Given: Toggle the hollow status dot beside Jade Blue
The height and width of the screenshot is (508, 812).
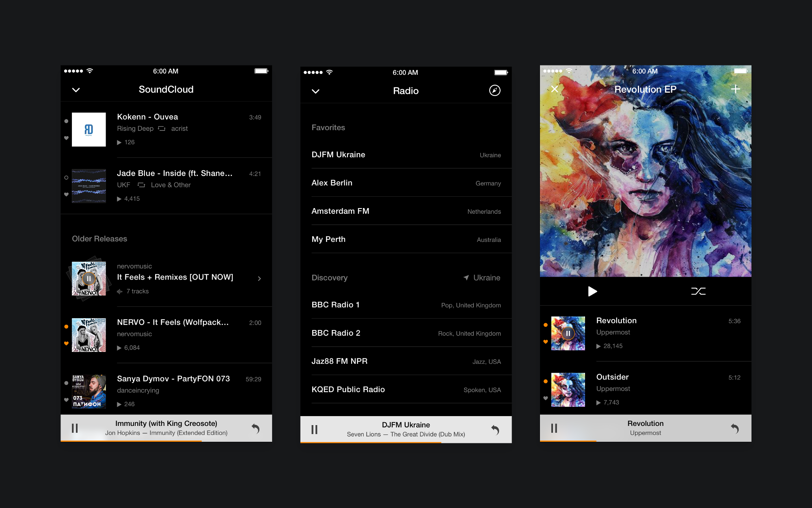Looking at the screenshot, I should pos(66,178).
